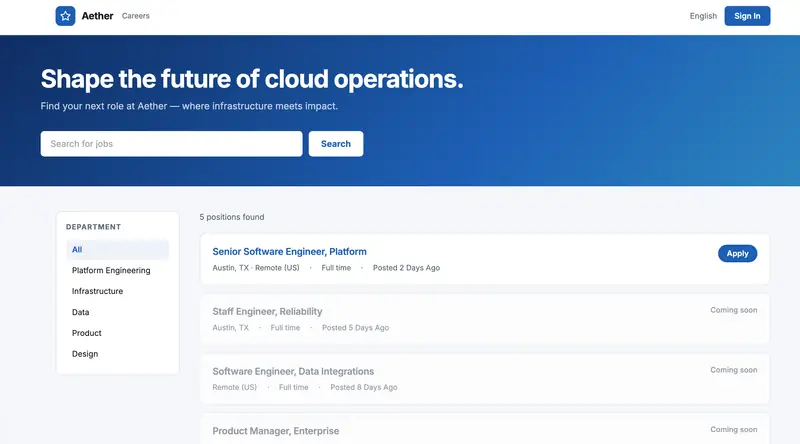Click 'Posted 2 Days Ago' text
Screen dimensions: 800x444
point(406,268)
